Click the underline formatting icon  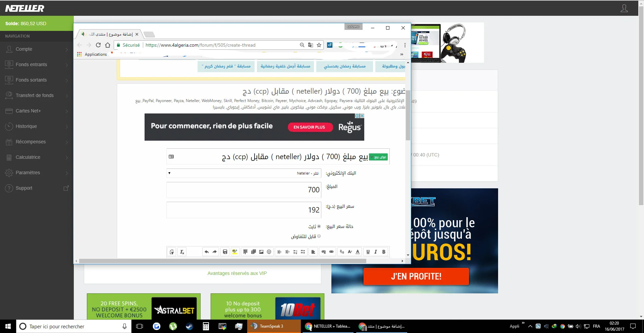(368, 252)
